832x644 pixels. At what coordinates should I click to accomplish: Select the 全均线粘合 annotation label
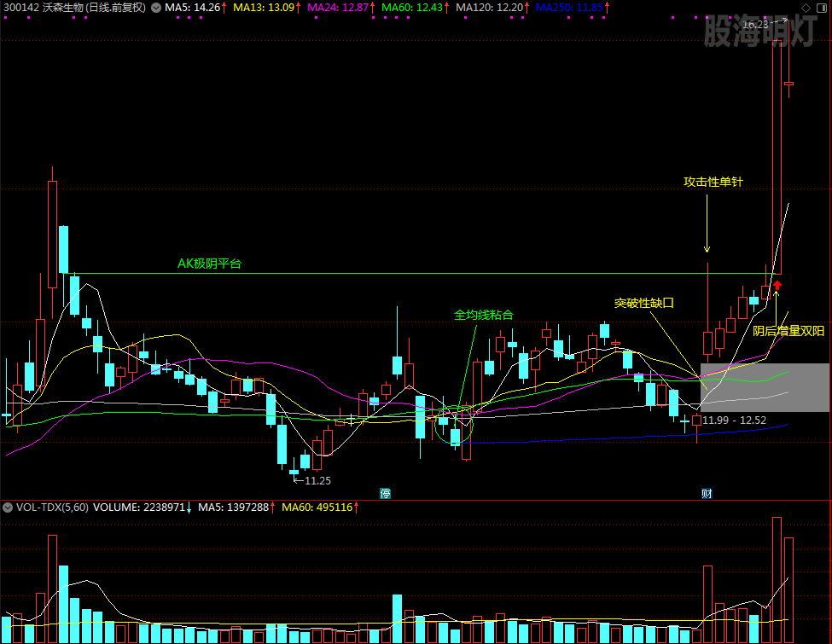pos(484,315)
